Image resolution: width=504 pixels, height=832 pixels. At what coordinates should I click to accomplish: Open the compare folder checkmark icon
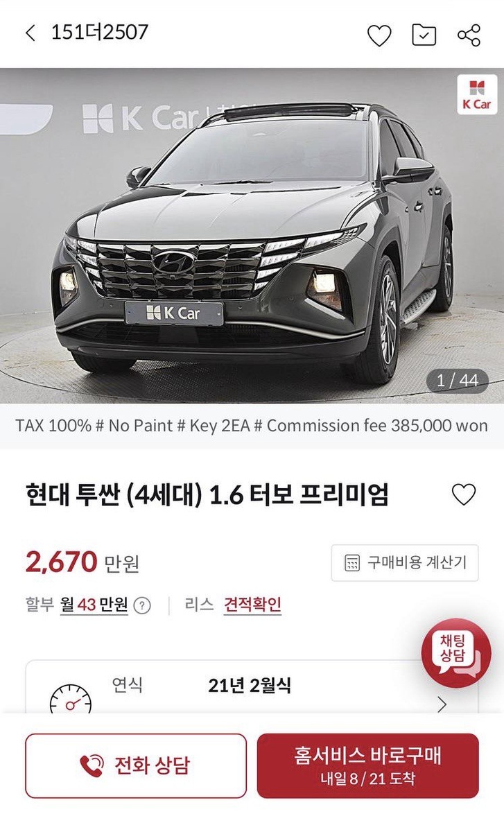point(424,35)
